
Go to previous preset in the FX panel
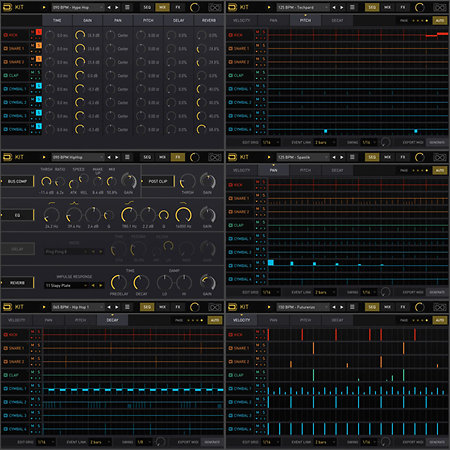coord(109,157)
